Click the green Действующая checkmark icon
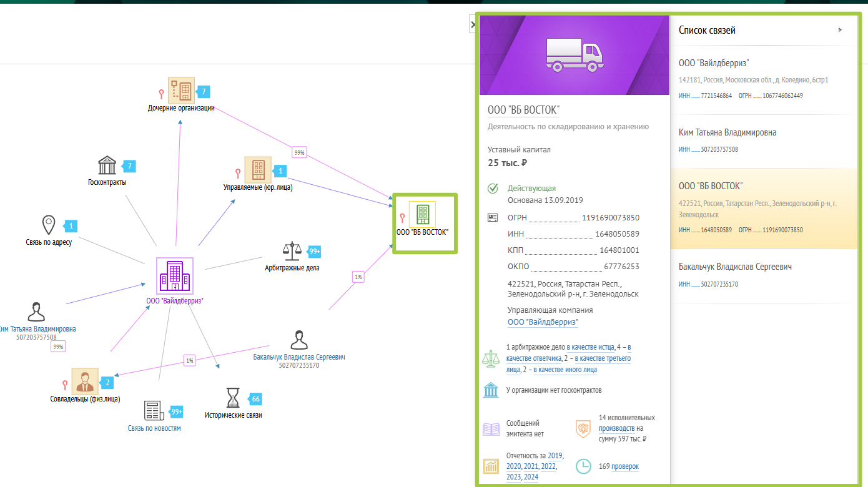 (493, 189)
